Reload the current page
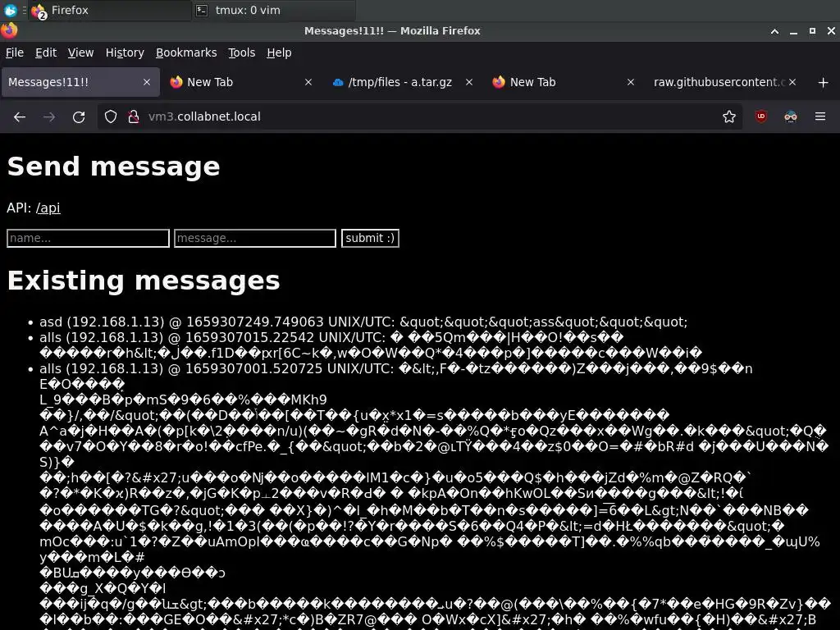Viewport: 840px width, 630px height. (79, 116)
